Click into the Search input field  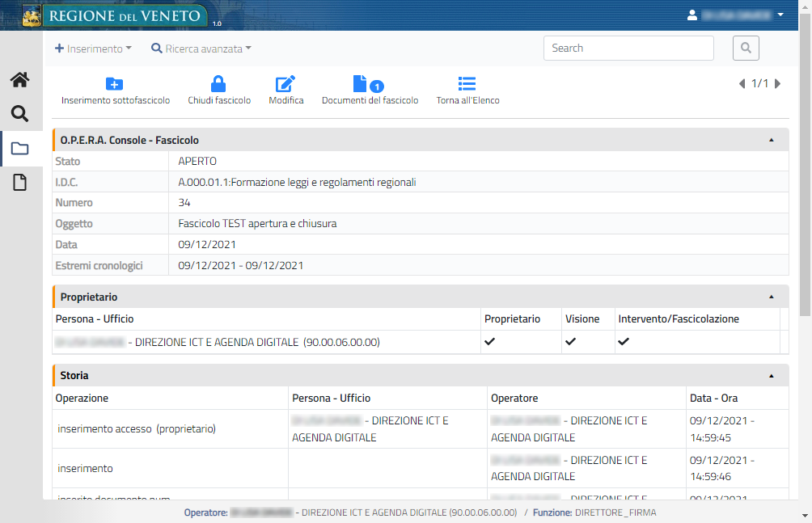628,49
